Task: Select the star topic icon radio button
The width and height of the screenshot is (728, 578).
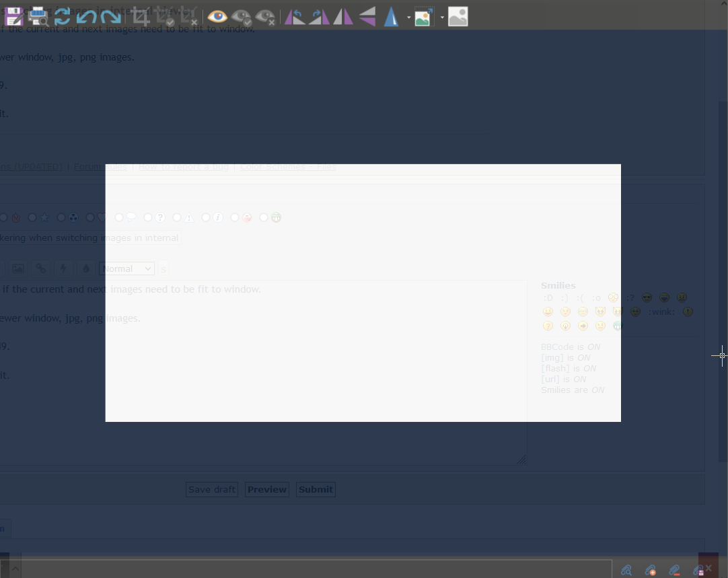Action: (x=32, y=217)
